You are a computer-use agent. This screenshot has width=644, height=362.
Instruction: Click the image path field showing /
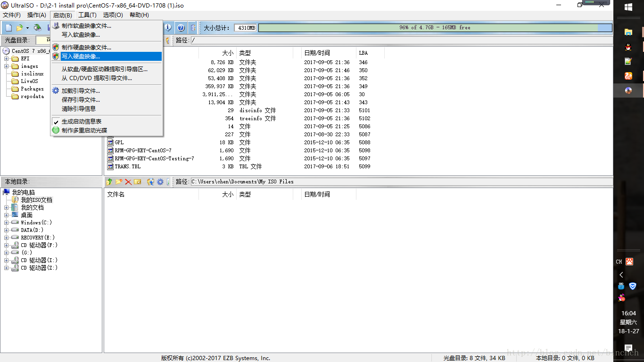pyautogui.click(x=401, y=40)
